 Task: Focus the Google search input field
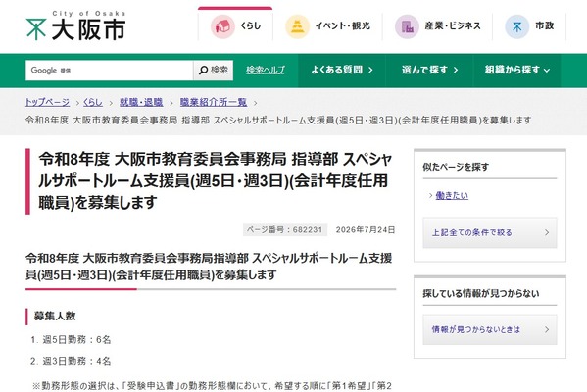coord(110,71)
